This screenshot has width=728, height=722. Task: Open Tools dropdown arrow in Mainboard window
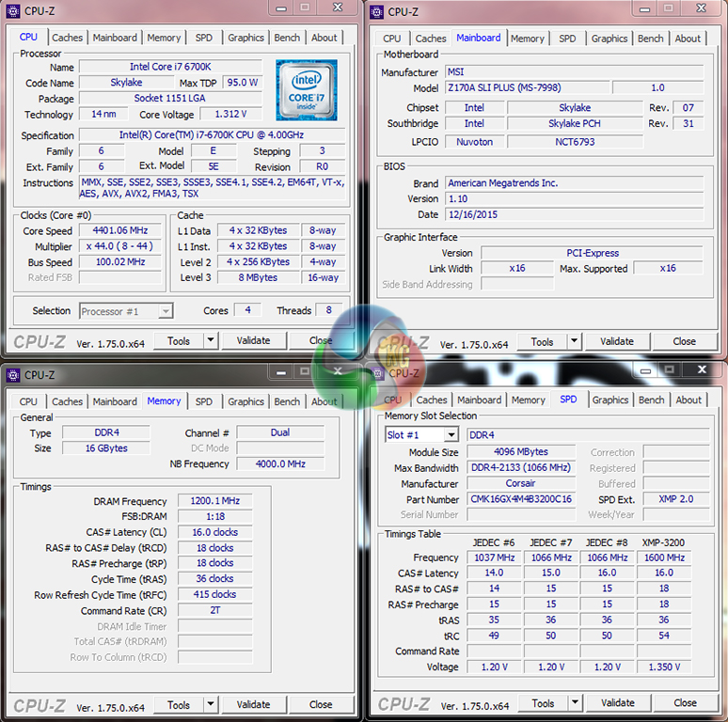(575, 341)
